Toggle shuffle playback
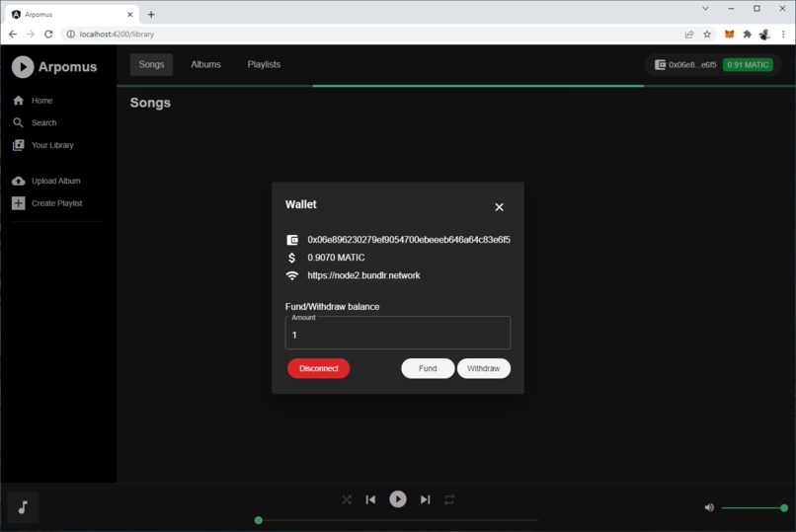 347,499
